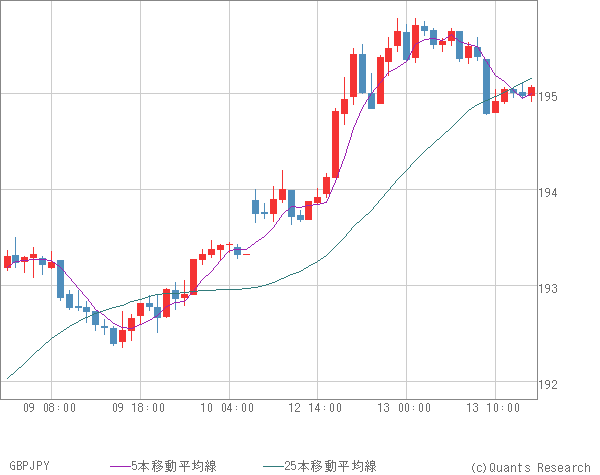Click the teal legend line sample
Image resolution: width=600 pixels, height=475 pixels.
click(274, 466)
